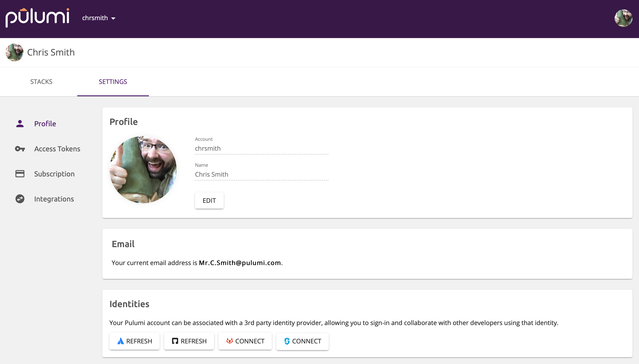
Task: Click the GitHub octocat icon
Action: coord(175,341)
